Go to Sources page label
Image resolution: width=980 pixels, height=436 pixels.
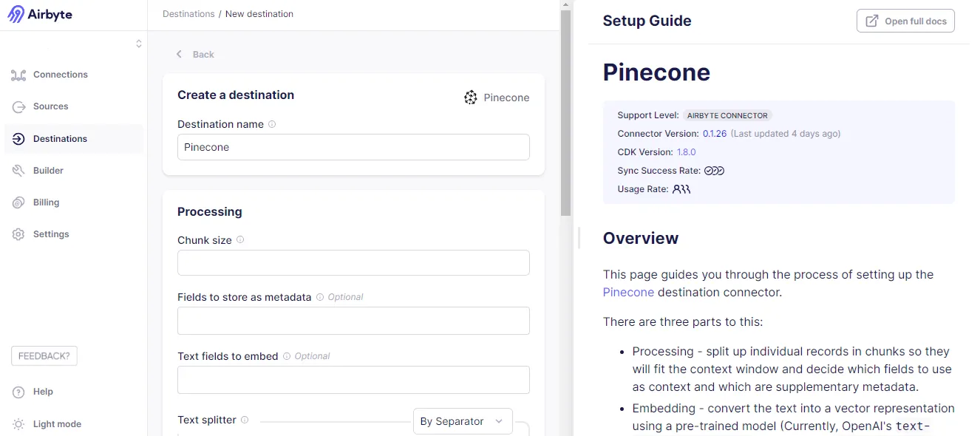(x=51, y=106)
